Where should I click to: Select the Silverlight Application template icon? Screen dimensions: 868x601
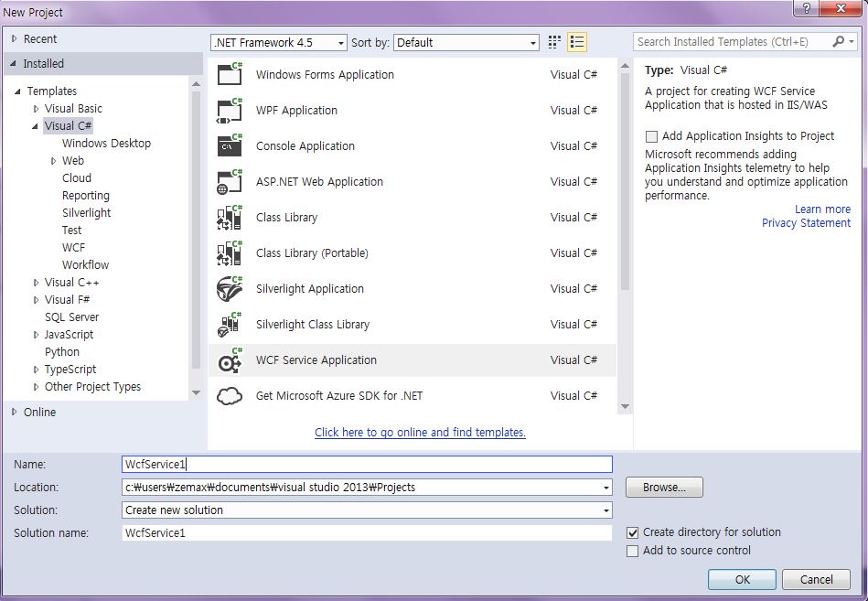click(230, 288)
